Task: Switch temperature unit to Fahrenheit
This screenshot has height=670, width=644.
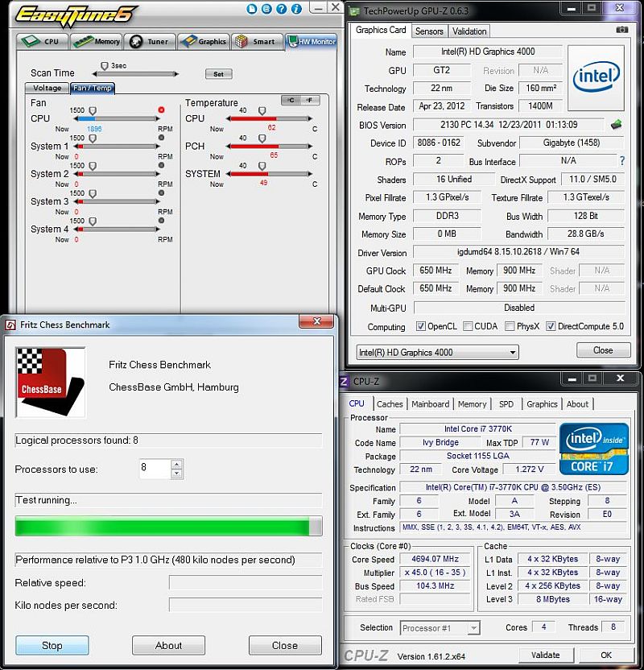Action: point(309,100)
